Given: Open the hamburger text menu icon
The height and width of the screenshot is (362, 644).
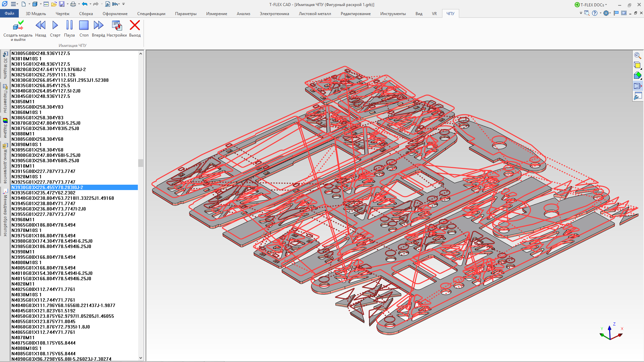Looking at the screenshot, I should [x=13, y=4].
